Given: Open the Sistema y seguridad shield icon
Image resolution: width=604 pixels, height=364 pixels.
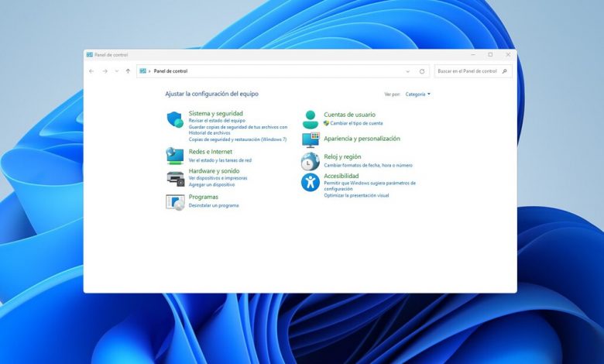Looking at the screenshot, I should pyautogui.click(x=175, y=119).
